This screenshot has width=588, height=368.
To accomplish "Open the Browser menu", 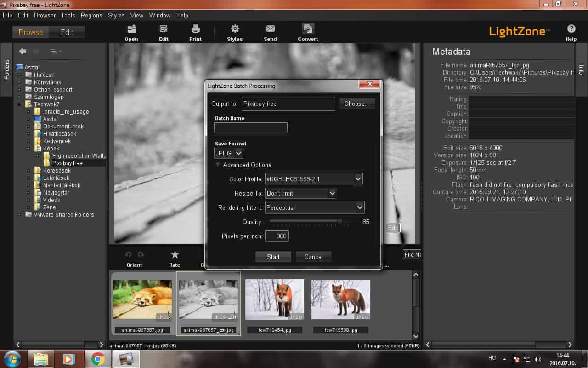I will [x=45, y=15].
